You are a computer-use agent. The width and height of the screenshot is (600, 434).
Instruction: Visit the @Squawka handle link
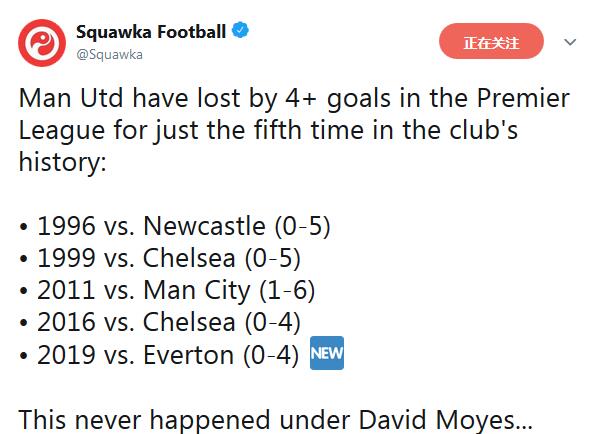click(x=109, y=55)
